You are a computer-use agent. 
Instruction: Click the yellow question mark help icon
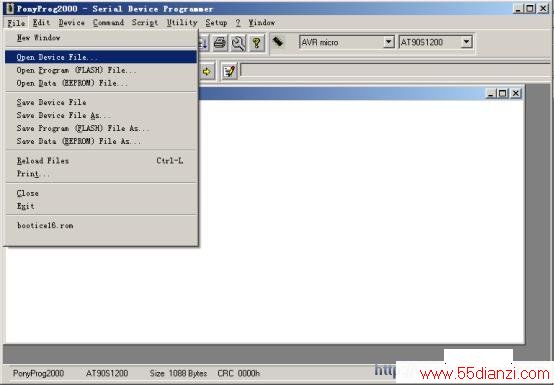[x=257, y=43]
